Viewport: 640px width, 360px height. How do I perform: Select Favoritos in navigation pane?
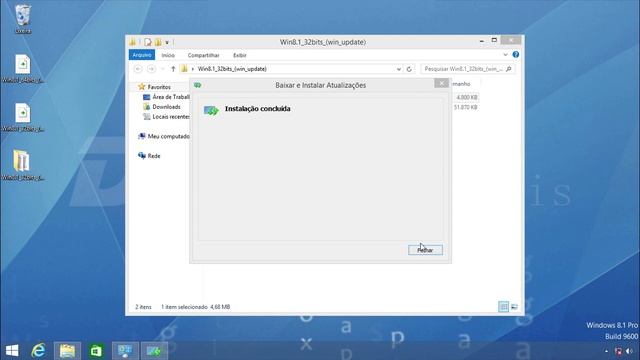pos(154,87)
